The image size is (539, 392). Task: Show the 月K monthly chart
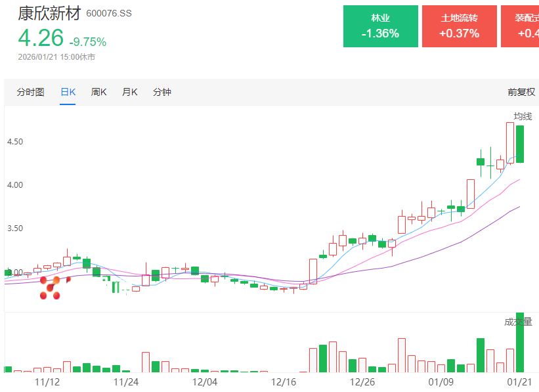129,92
